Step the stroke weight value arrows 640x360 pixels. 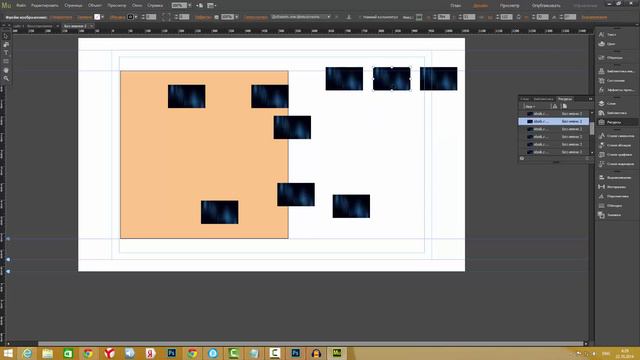pyautogui.click(x=143, y=17)
